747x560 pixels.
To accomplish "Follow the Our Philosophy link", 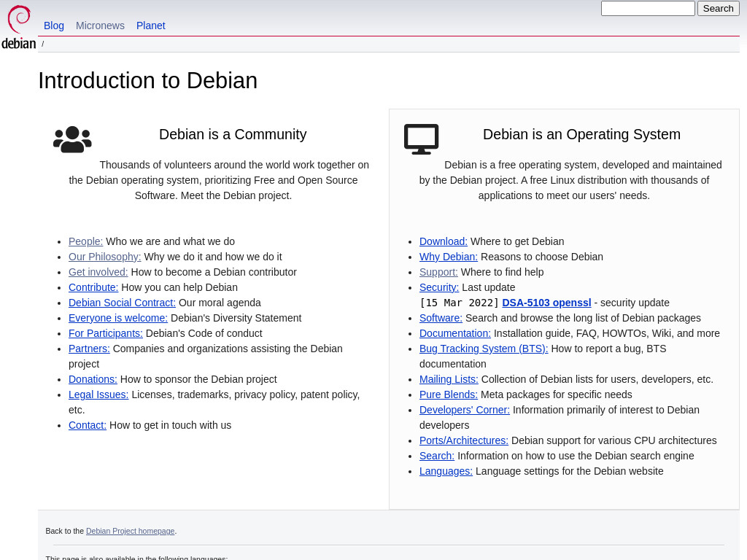I will 105,257.
